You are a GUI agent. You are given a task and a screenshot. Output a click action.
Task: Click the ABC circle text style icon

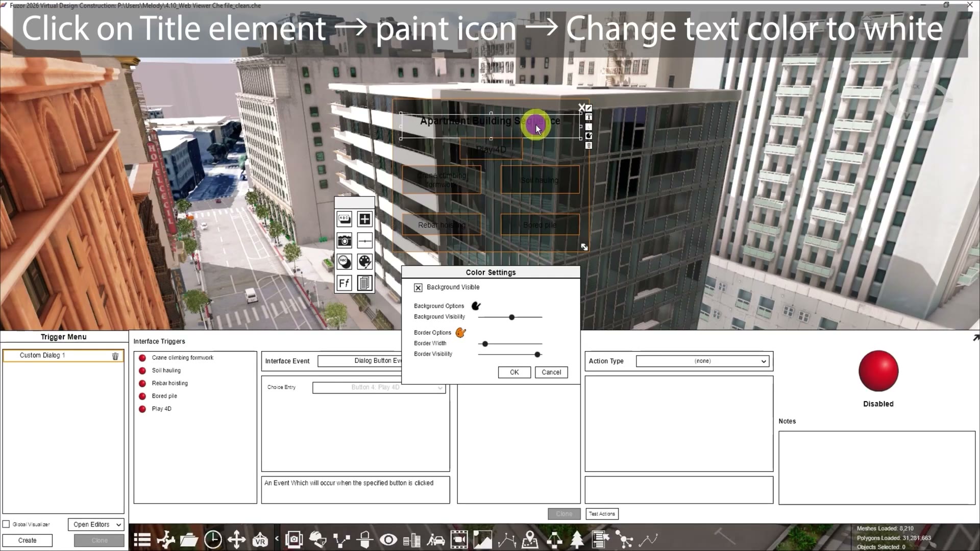(345, 262)
